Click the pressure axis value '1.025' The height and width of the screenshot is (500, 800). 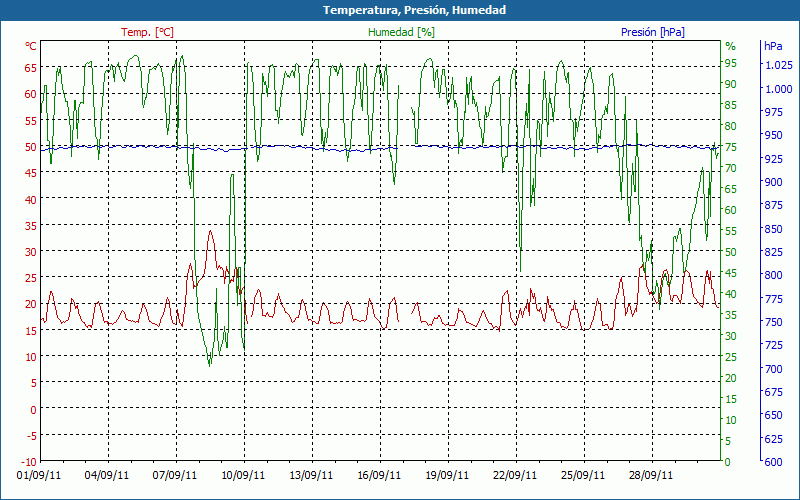(778, 65)
